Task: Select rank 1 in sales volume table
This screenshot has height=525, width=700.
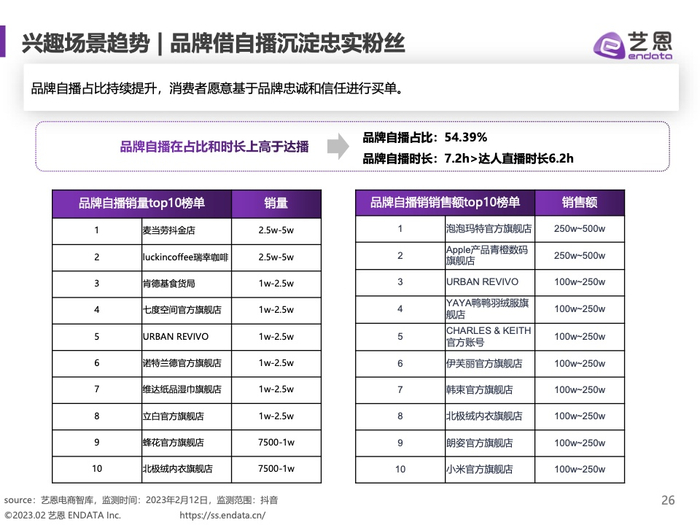Action: [x=96, y=230]
